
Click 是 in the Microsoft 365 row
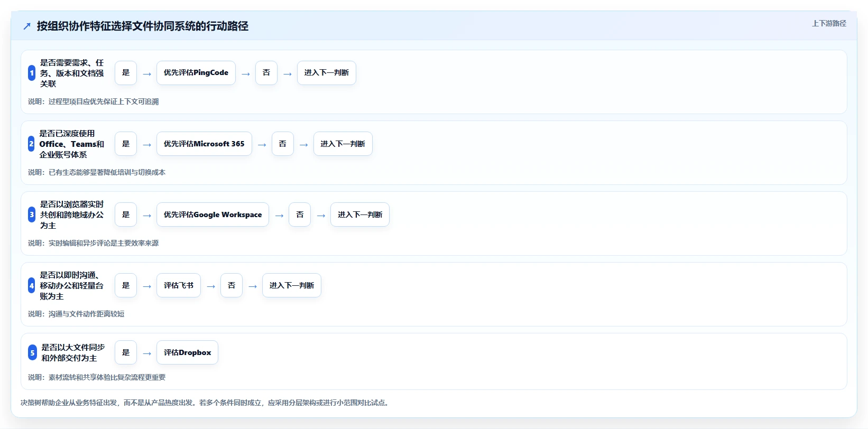pyautogui.click(x=126, y=144)
